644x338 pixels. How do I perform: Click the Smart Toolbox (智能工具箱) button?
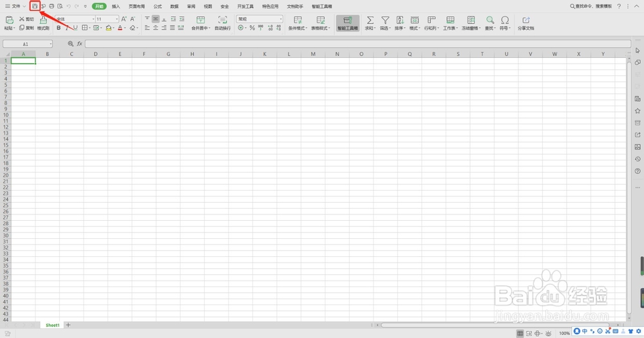[348, 23]
